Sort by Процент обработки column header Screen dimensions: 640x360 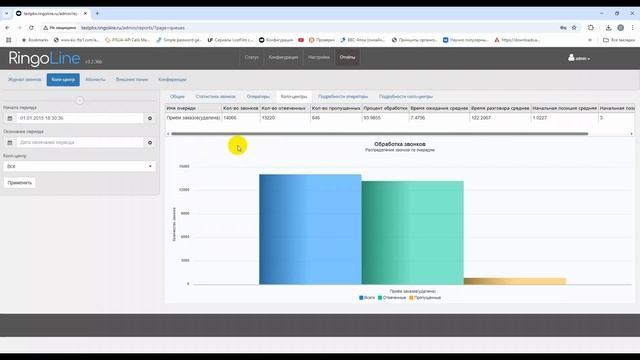tap(386, 108)
